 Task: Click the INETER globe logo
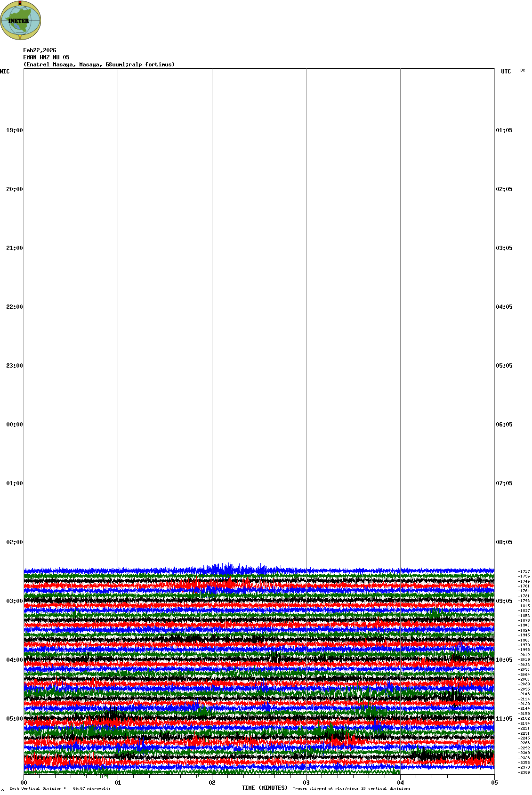pyautogui.click(x=21, y=20)
